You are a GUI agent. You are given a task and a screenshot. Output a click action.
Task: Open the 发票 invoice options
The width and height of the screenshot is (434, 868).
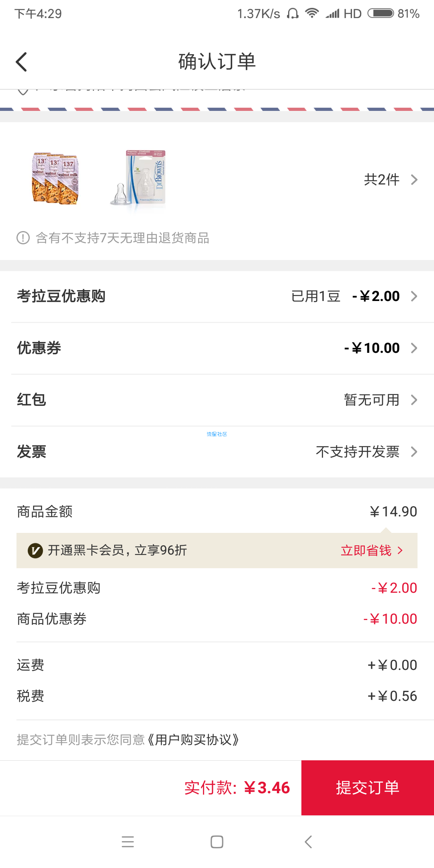point(217,452)
